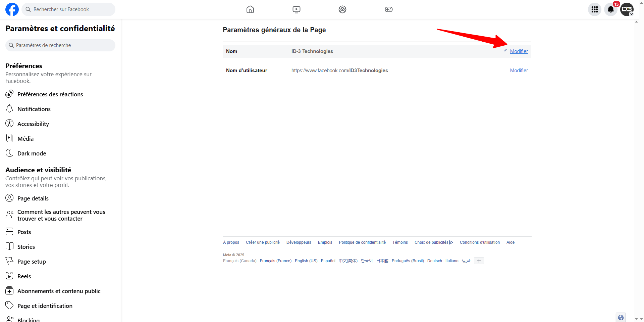
Task: Click the Dark mode moon icon
Action: 9,153
